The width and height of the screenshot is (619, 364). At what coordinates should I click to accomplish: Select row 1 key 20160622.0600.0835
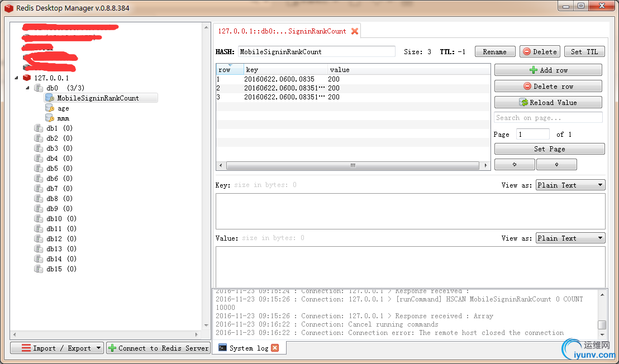[279, 79]
